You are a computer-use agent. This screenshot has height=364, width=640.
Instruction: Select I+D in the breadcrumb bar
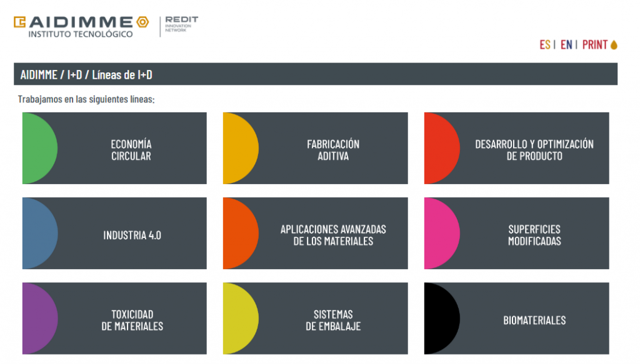pos(75,74)
